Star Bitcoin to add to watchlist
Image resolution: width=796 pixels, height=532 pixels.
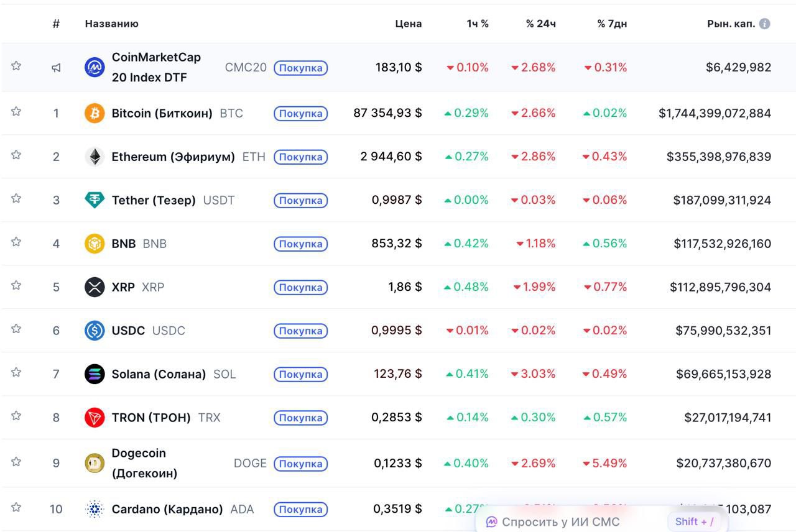(16, 112)
